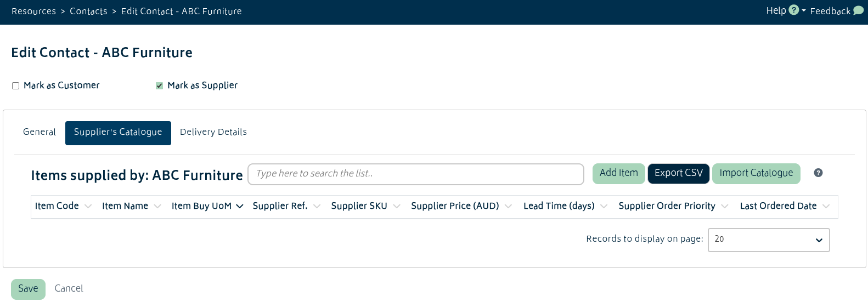Click the Item Name column chevron
Image resolution: width=868 pixels, height=302 pixels.
(157, 207)
